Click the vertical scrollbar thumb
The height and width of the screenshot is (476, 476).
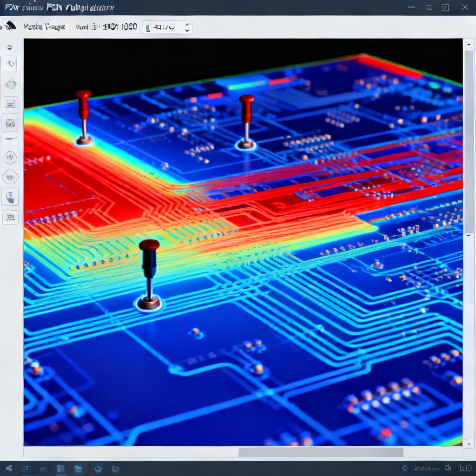point(469,142)
